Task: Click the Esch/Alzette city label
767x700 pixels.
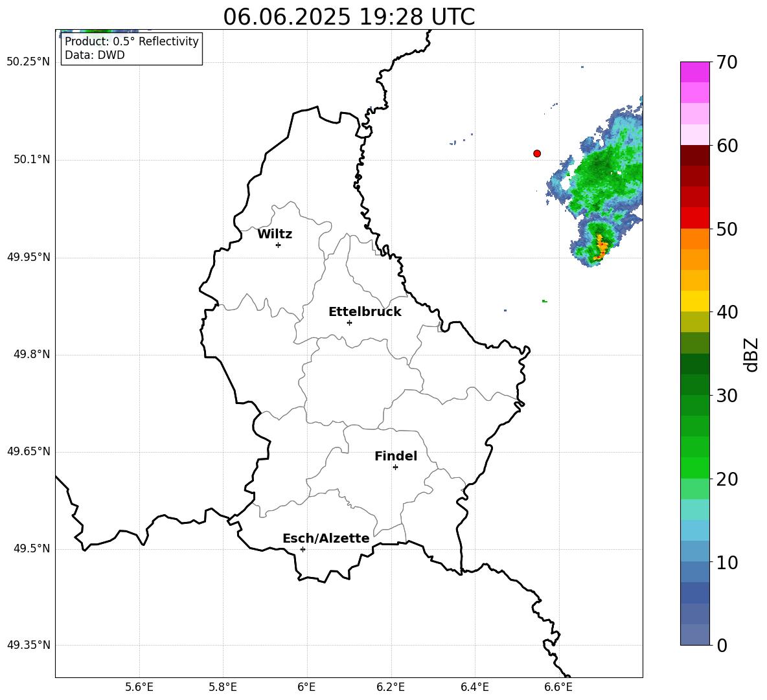Action: pos(326,538)
